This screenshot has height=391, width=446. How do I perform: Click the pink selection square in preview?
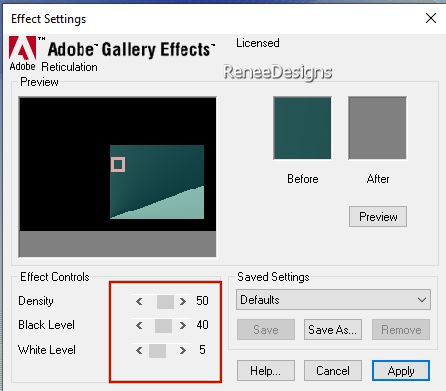[118, 165]
